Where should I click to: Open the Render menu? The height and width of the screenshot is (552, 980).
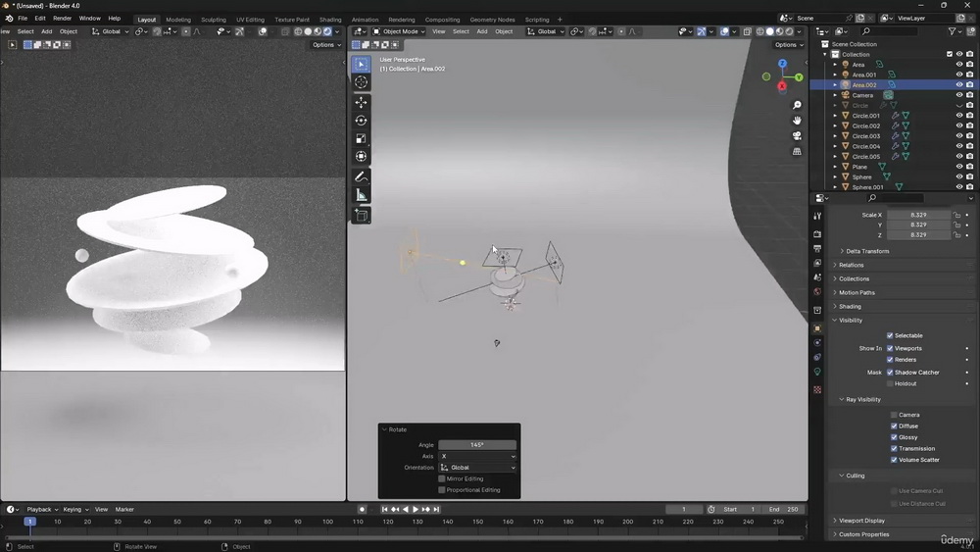click(62, 18)
